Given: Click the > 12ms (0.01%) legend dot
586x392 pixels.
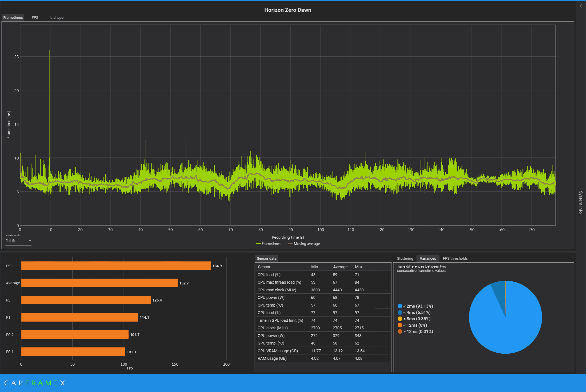Looking at the screenshot, I should (400, 331).
